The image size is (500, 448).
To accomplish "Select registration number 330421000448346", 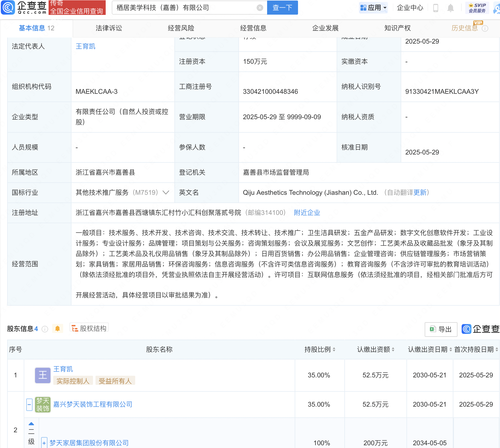I will click(x=270, y=92).
